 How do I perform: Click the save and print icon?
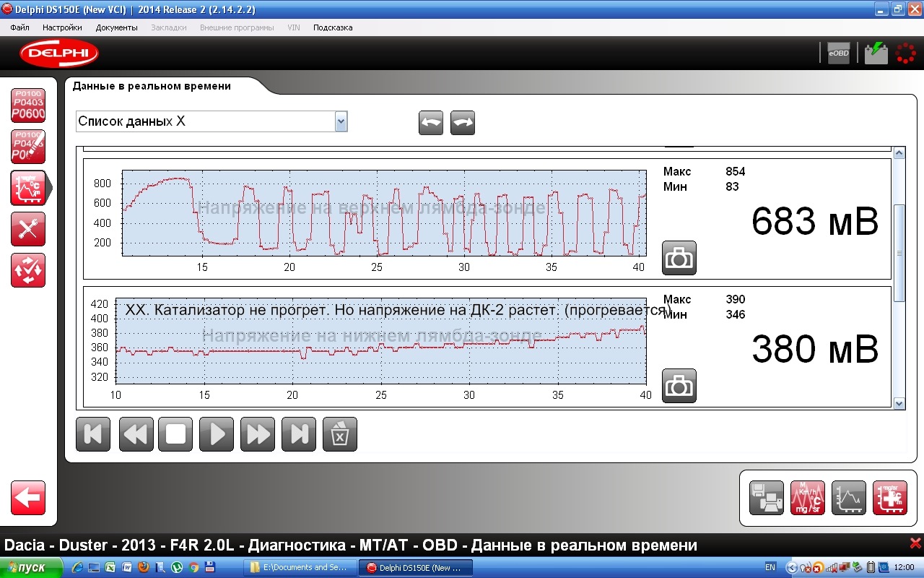click(x=767, y=498)
